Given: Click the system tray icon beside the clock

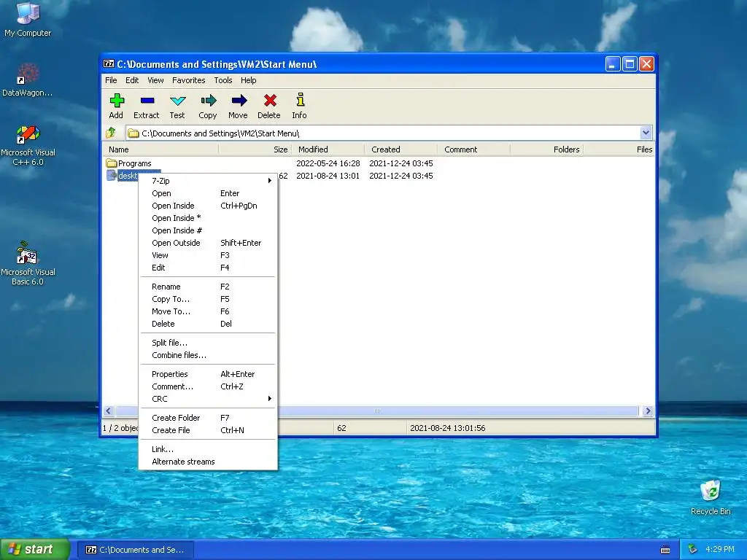Looking at the screenshot, I should point(693,549).
